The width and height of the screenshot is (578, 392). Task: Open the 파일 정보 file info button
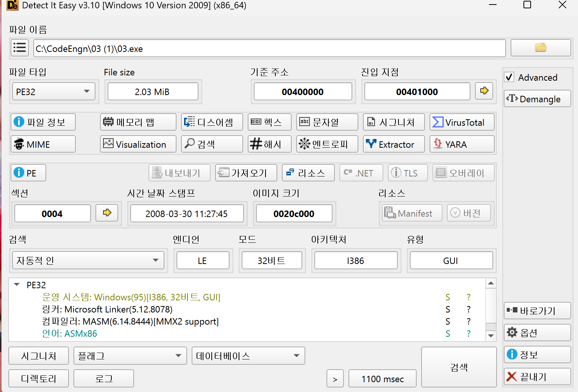click(x=43, y=122)
